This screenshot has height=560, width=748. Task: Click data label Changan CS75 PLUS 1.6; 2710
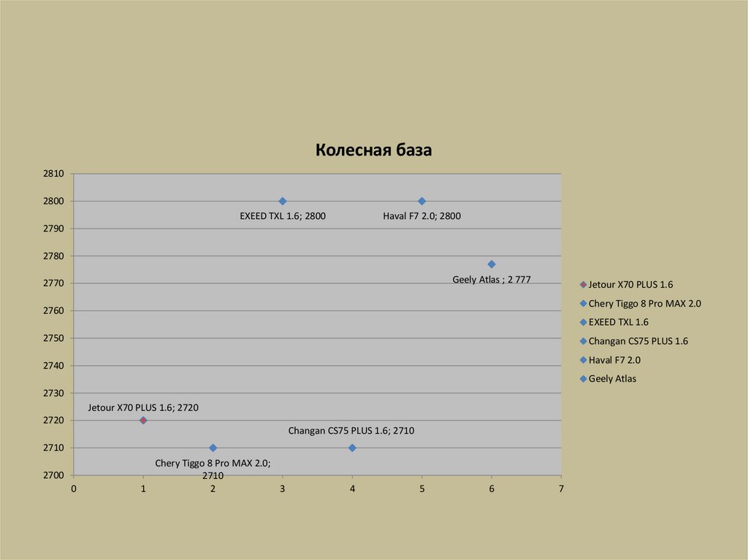351,431
